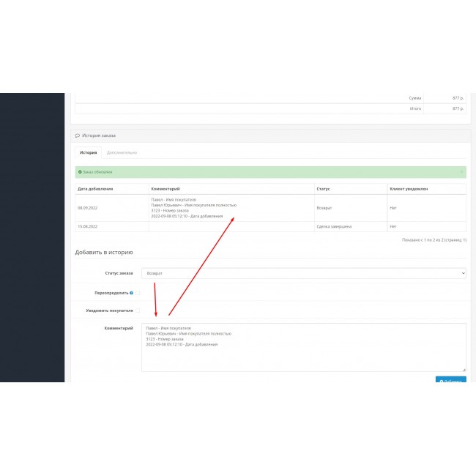Viewport: 476px width, 476px height.
Task: Click the speech bubble icon beside История заказа
Action: (78, 135)
